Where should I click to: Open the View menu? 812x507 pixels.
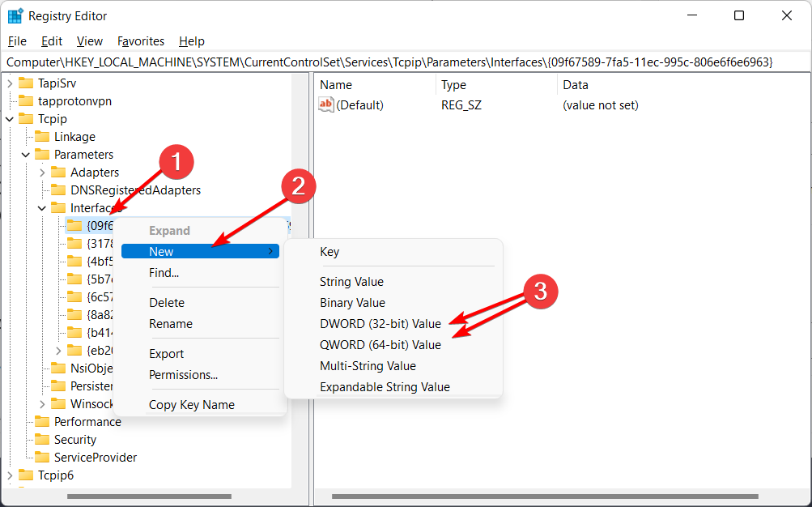pos(88,40)
